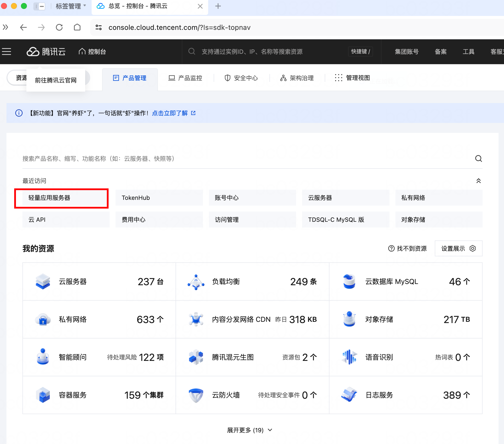Reload the page with the refresh icon
504x444 pixels.
pyautogui.click(x=59, y=27)
